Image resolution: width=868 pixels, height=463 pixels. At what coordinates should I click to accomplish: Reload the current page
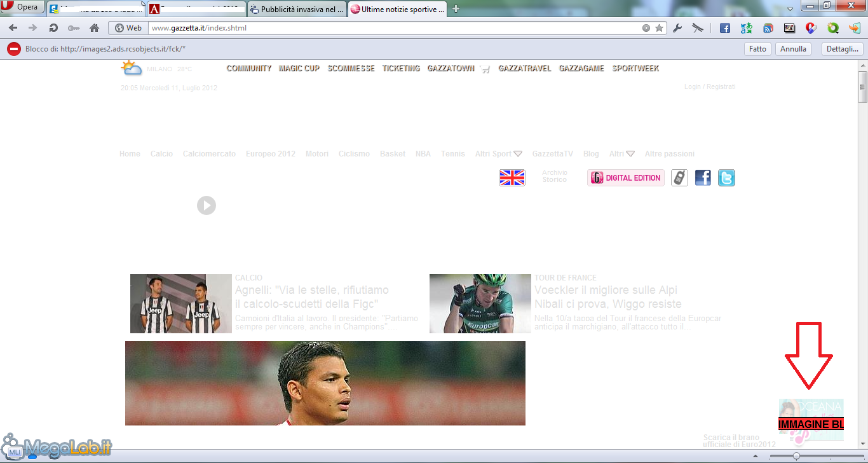click(x=53, y=28)
